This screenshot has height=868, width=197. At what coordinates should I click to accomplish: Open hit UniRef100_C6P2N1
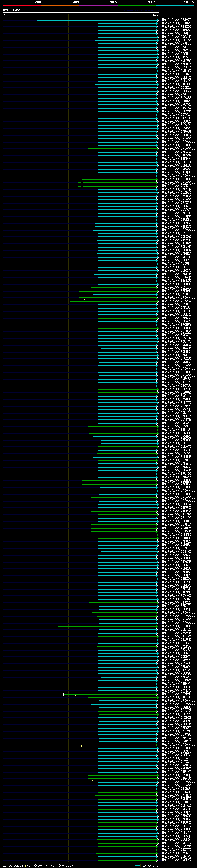click(177, 111)
